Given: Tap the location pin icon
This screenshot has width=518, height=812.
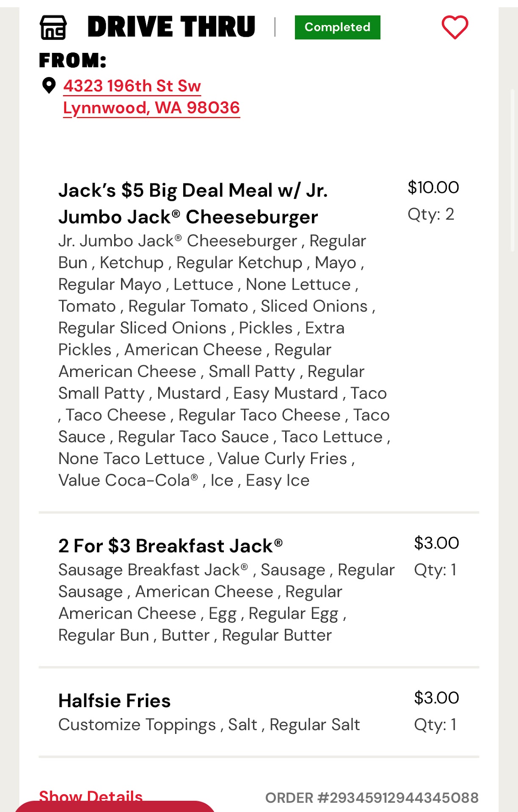Looking at the screenshot, I should (49, 85).
